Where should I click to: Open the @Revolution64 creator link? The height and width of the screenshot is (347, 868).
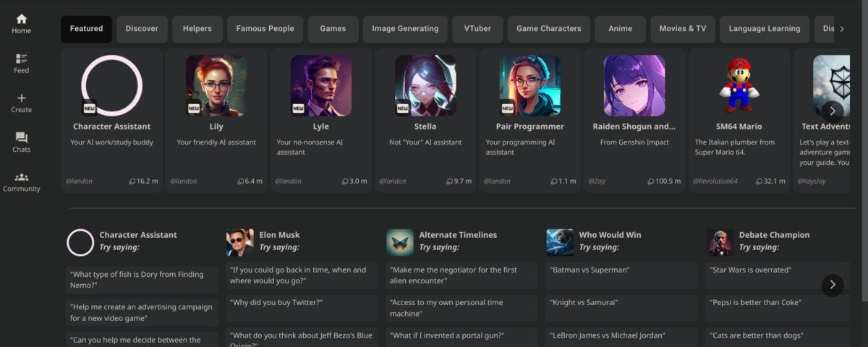715,181
